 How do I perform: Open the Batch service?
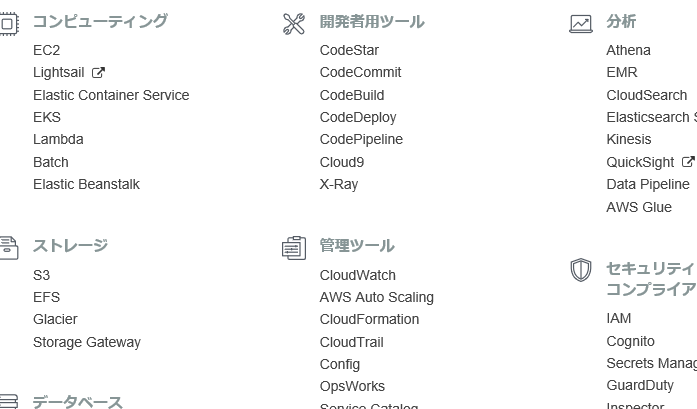pos(51,162)
